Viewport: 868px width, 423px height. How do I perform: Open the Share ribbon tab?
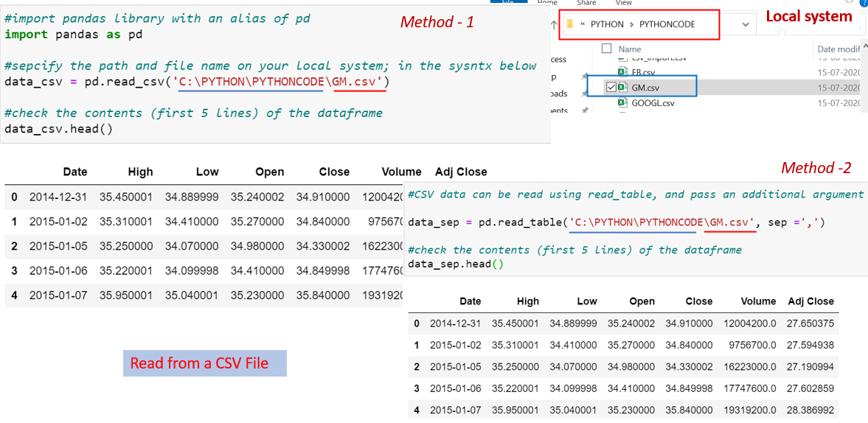click(586, 3)
